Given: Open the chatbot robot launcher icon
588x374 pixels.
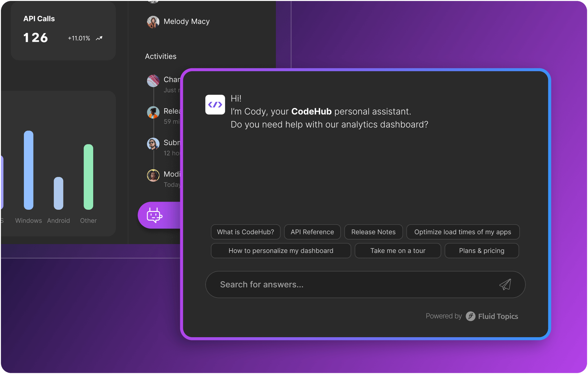Looking at the screenshot, I should click(155, 215).
